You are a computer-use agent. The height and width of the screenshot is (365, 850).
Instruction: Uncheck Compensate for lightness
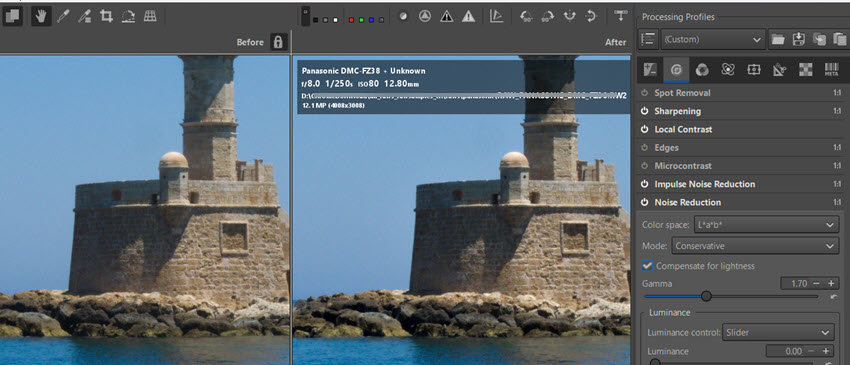coord(647,266)
